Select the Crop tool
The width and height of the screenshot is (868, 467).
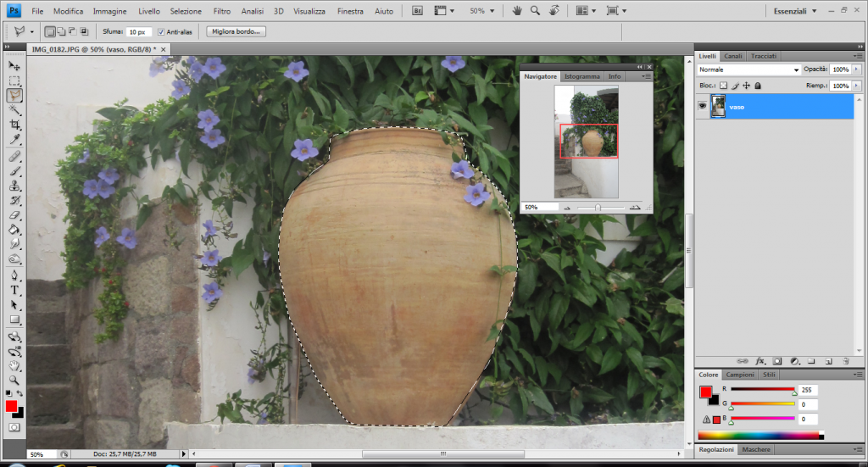[x=14, y=125]
